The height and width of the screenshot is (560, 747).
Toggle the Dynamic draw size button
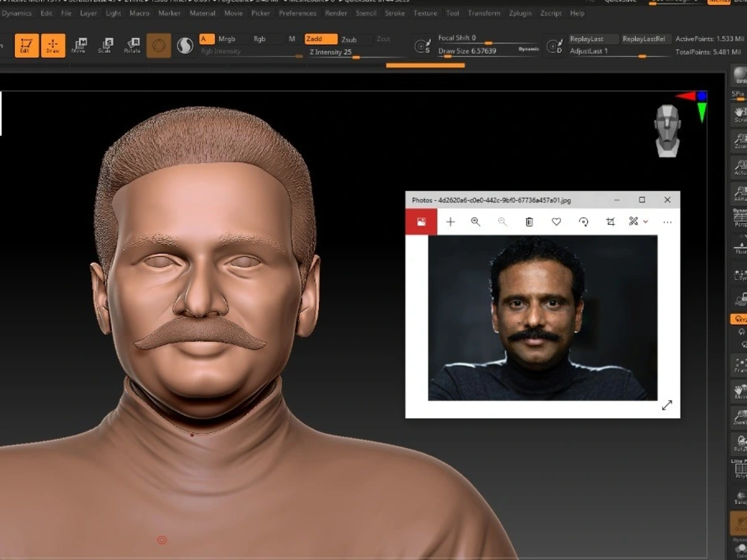tap(529, 49)
